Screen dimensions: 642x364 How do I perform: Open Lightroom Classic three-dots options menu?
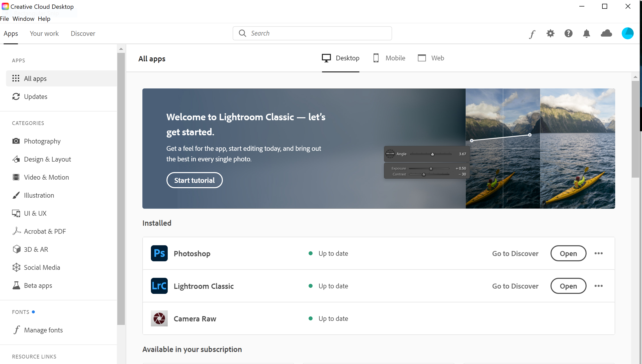point(599,286)
